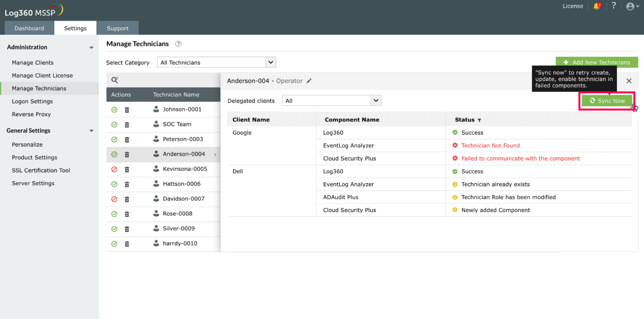This screenshot has width=644, height=319.
Task: Switch to the Settings tab
Action: click(x=75, y=28)
